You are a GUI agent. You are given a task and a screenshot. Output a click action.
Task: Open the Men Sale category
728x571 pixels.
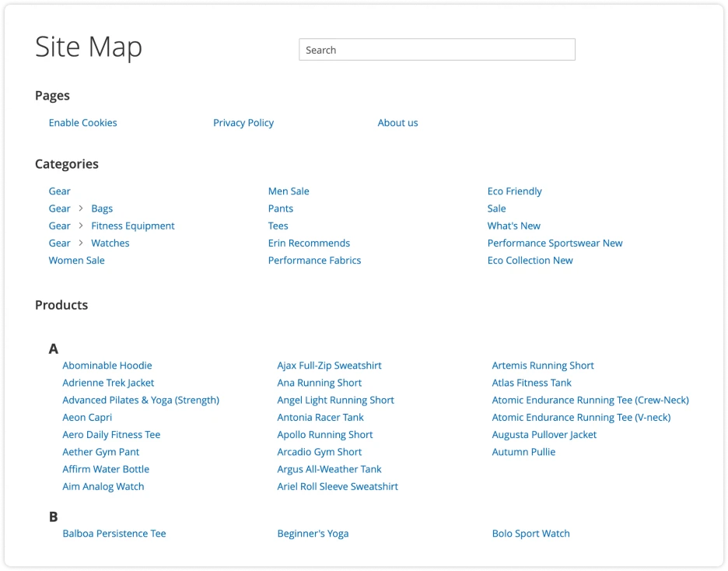[x=289, y=191]
